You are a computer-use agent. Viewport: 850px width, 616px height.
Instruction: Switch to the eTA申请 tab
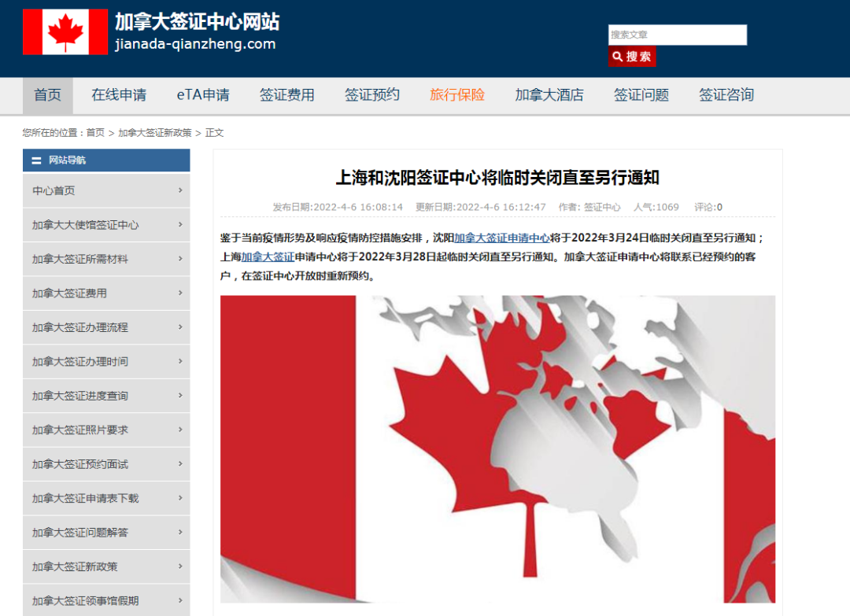(203, 94)
